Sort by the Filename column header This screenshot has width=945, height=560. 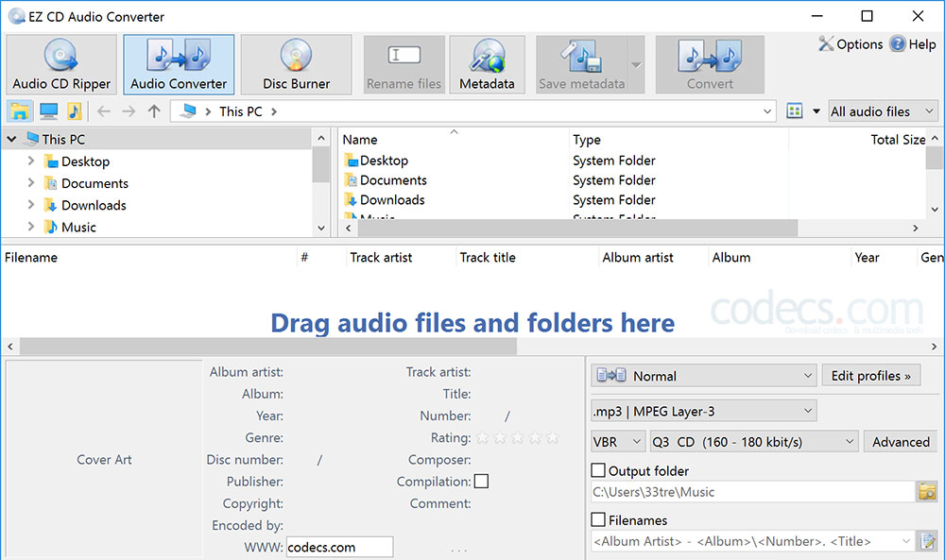[x=149, y=257]
